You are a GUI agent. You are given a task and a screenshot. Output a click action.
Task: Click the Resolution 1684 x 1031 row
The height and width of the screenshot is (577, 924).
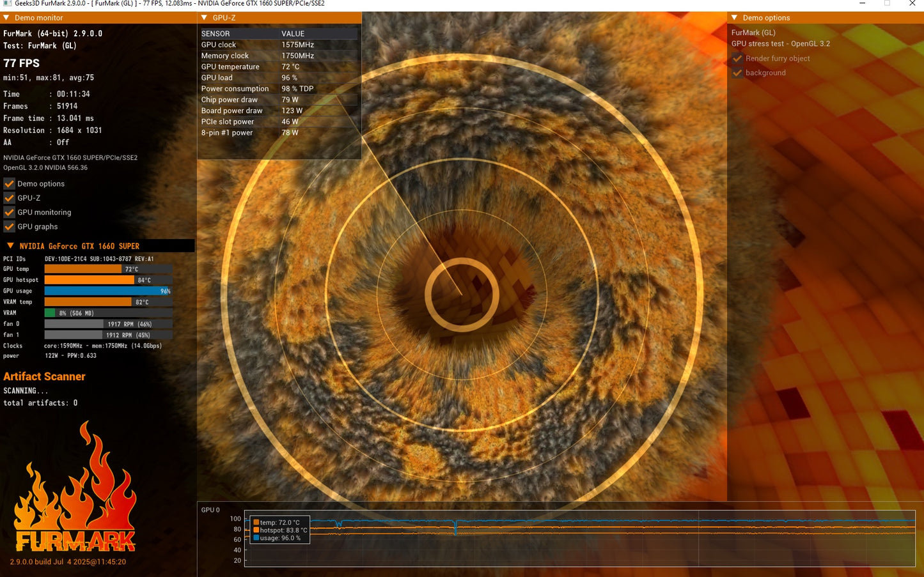(x=52, y=130)
